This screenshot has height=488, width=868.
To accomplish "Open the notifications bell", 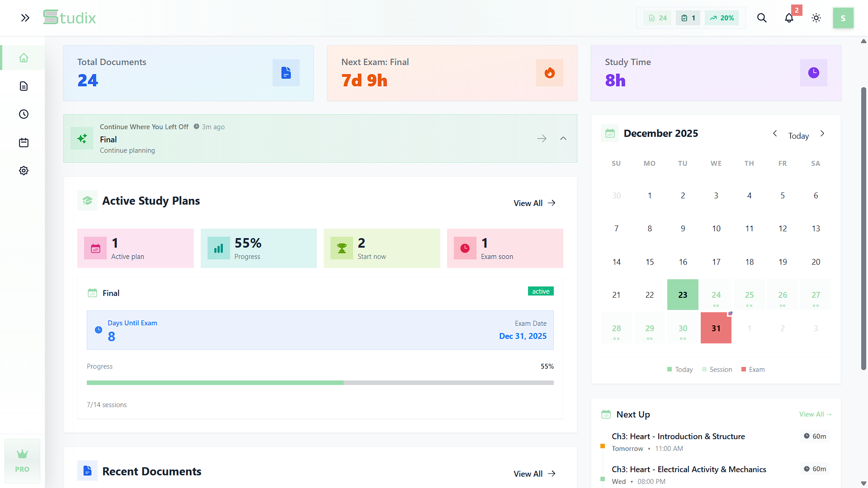I will click(x=789, y=18).
